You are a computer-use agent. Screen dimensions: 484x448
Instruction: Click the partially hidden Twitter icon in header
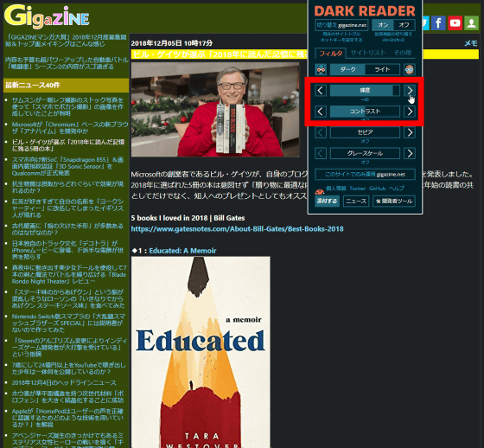(426, 22)
